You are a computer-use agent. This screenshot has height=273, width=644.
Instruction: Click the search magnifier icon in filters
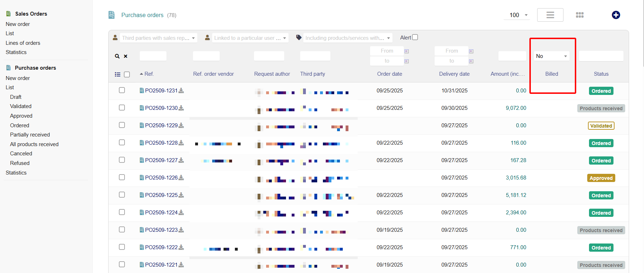click(117, 56)
